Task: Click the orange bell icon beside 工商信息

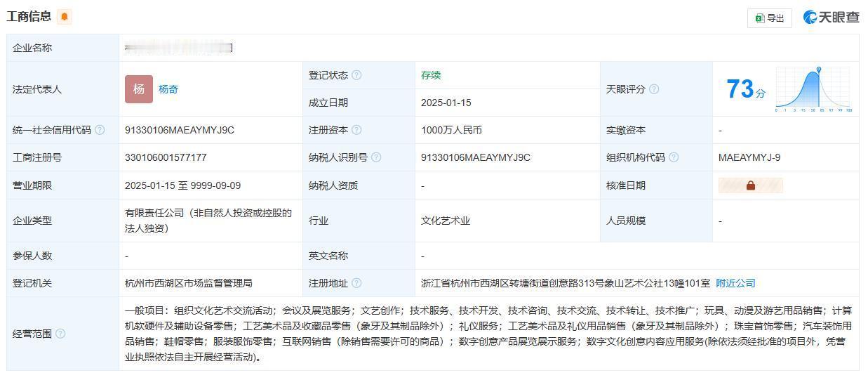Action: click(65, 17)
